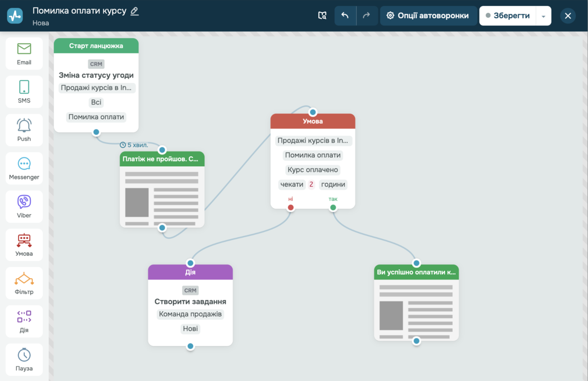Redo the last undone change
The image size is (588, 381).
pyautogui.click(x=367, y=16)
